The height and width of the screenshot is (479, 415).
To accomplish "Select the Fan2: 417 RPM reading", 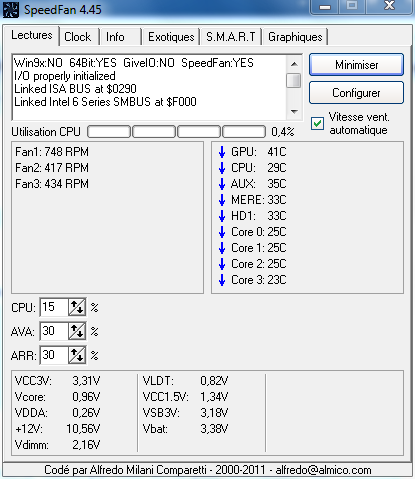I will click(x=52, y=168).
